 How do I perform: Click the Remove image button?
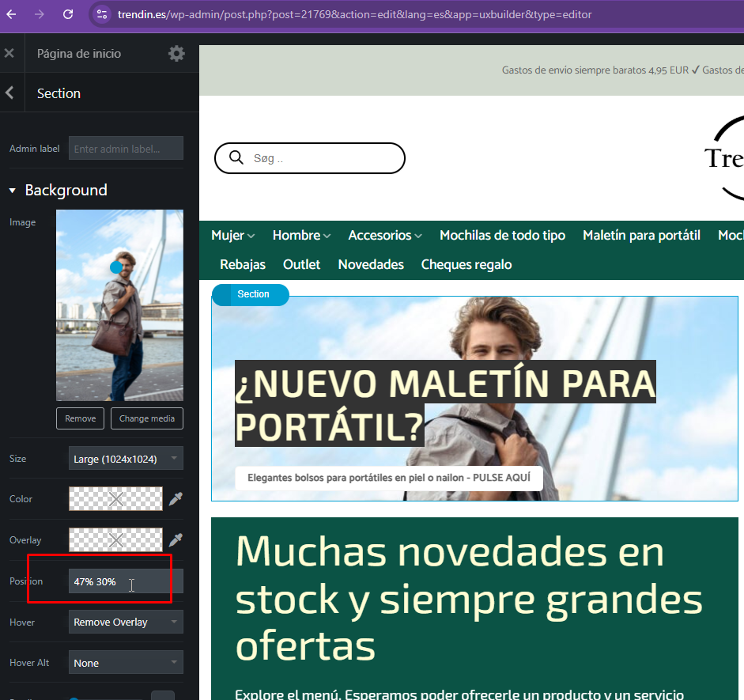pyautogui.click(x=80, y=418)
